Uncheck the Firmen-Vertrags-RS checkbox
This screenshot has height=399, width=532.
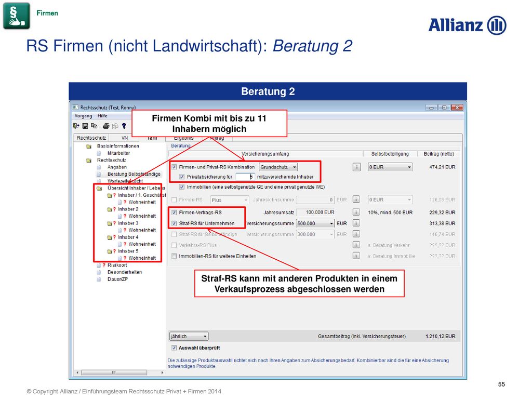(174, 212)
